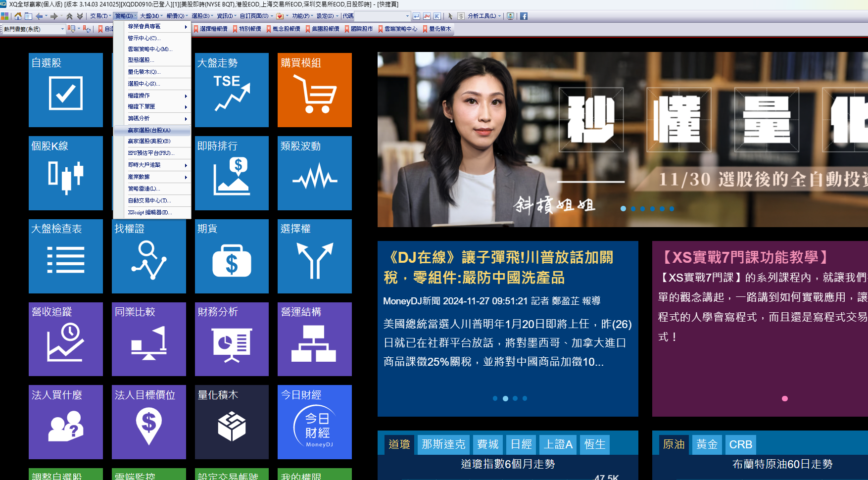Click the Home icon in the toolbar
868x480 pixels.
[18, 16]
